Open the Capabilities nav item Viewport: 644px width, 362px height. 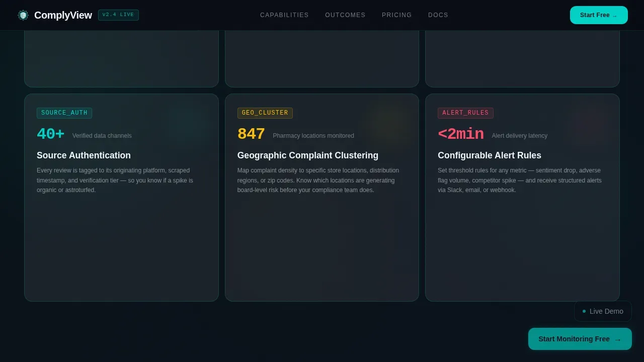pyautogui.click(x=284, y=15)
